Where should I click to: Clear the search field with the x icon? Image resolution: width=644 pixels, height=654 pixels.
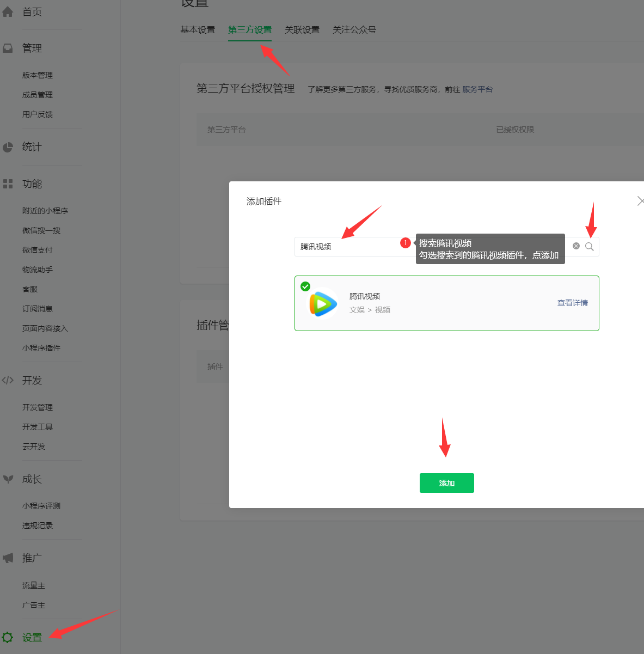point(576,246)
